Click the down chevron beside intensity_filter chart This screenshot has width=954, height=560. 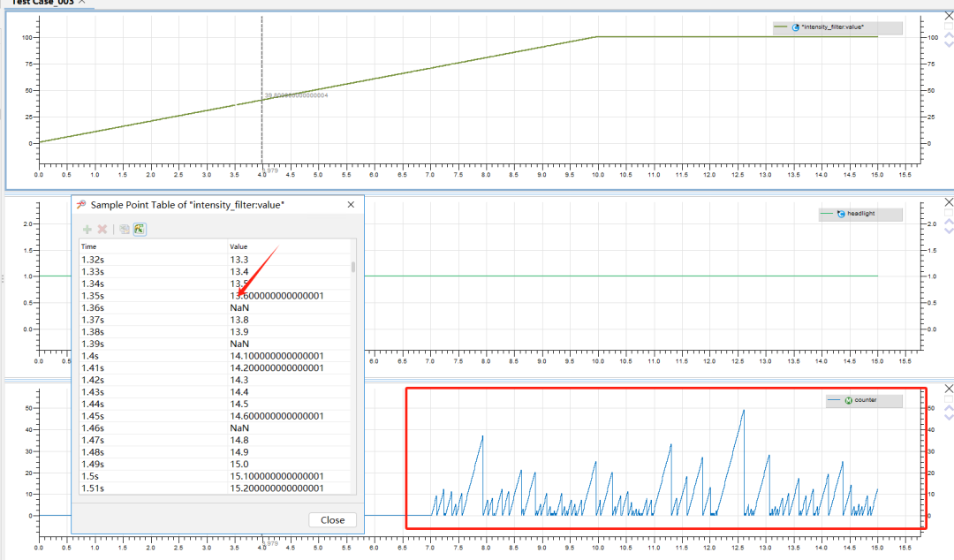tap(949, 44)
